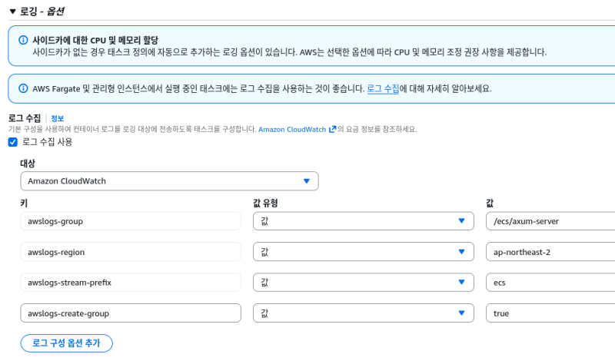615x364 pixels.
Task: Click the awslogs-group key field
Action: click(131, 221)
